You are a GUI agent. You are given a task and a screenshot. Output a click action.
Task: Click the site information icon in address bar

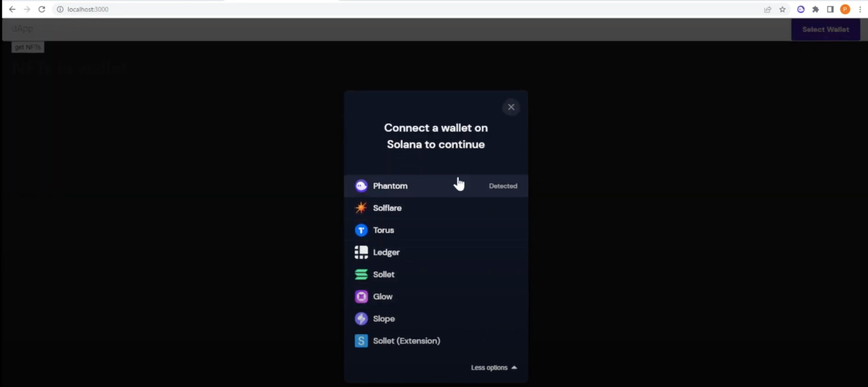point(60,9)
